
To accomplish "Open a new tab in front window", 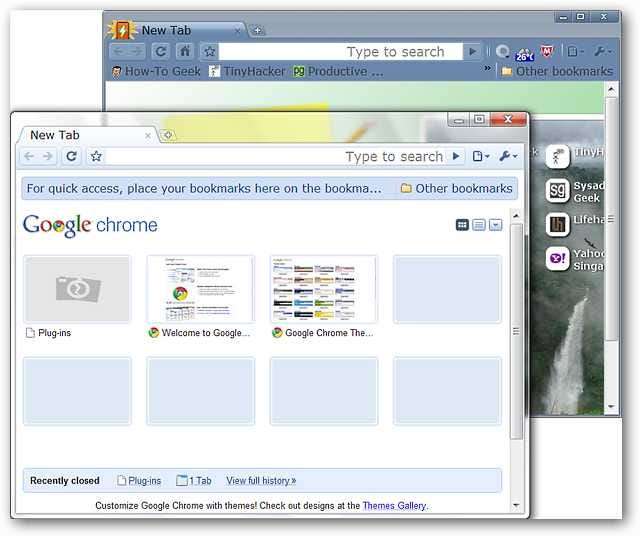I will 167,135.
